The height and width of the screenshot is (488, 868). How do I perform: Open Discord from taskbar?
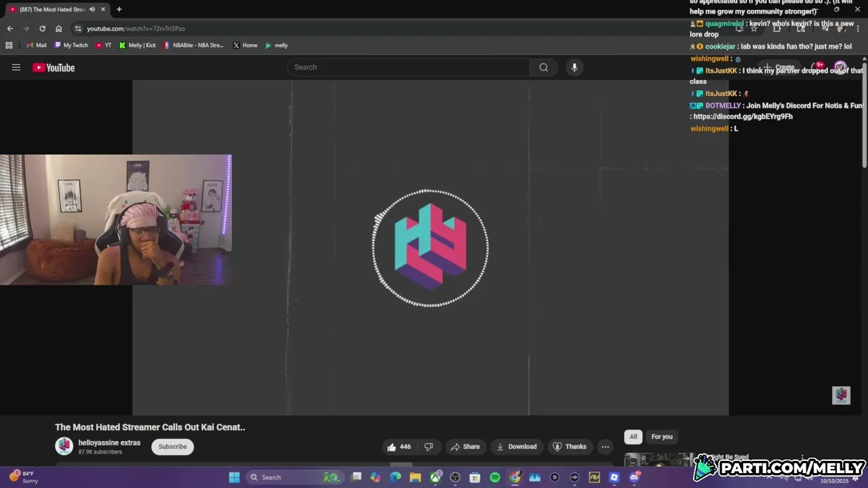pyautogui.click(x=634, y=477)
